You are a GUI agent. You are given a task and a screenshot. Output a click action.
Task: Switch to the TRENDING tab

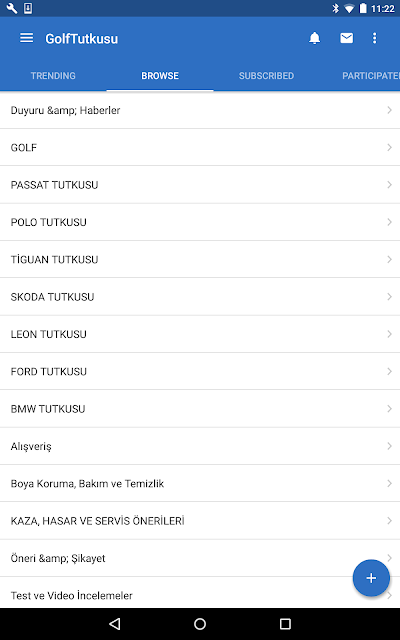53,76
